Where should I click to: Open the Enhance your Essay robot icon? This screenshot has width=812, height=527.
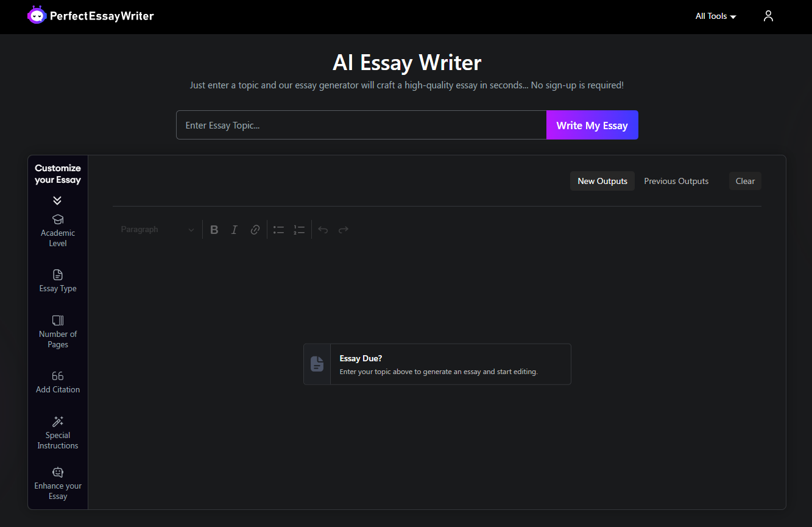coord(58,472)
